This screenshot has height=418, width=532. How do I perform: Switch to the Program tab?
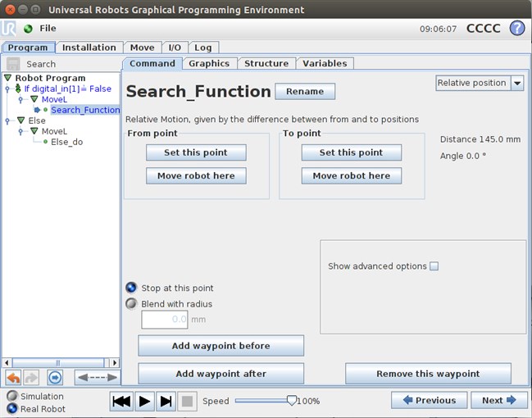click(28, 48)
